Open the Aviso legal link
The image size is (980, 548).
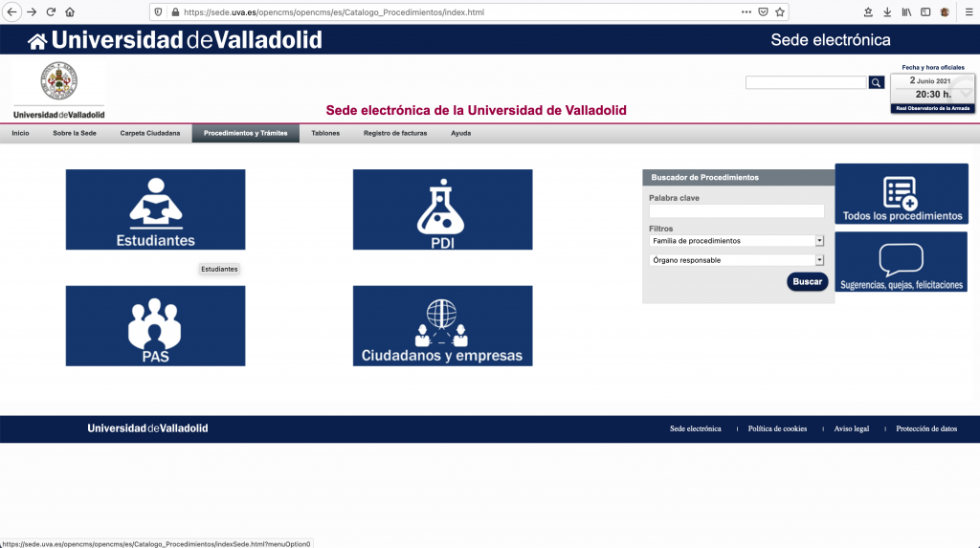[x=851, y=428]
